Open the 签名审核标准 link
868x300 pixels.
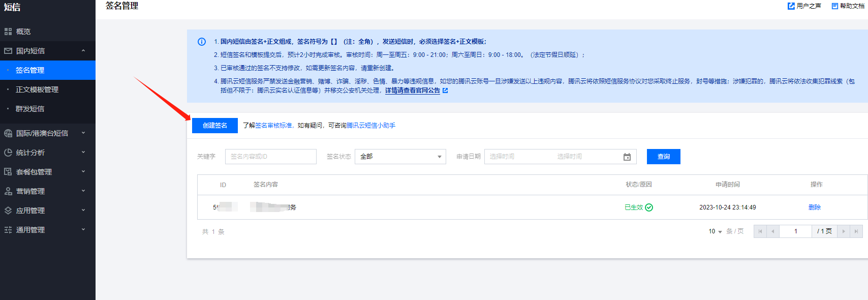[273, 126]
